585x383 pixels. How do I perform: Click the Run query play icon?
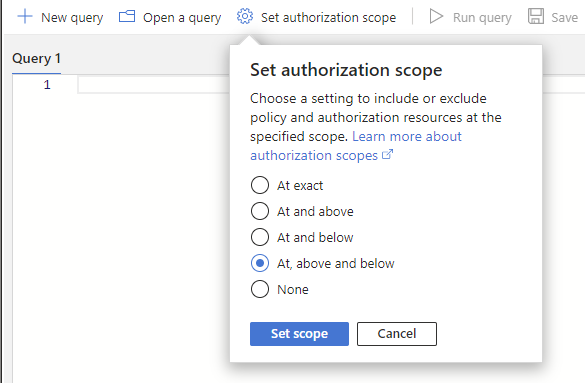tap(436, 17)
